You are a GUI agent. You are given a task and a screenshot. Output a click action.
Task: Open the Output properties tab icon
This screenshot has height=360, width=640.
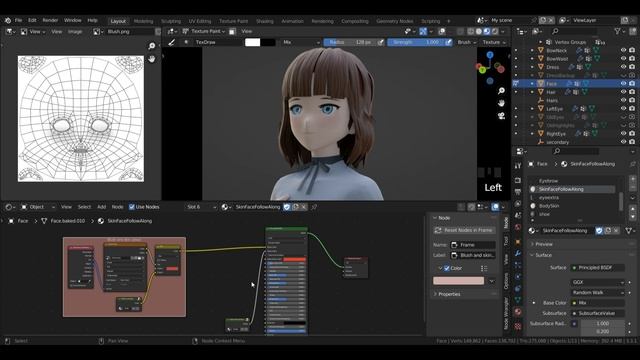point(518,191)
